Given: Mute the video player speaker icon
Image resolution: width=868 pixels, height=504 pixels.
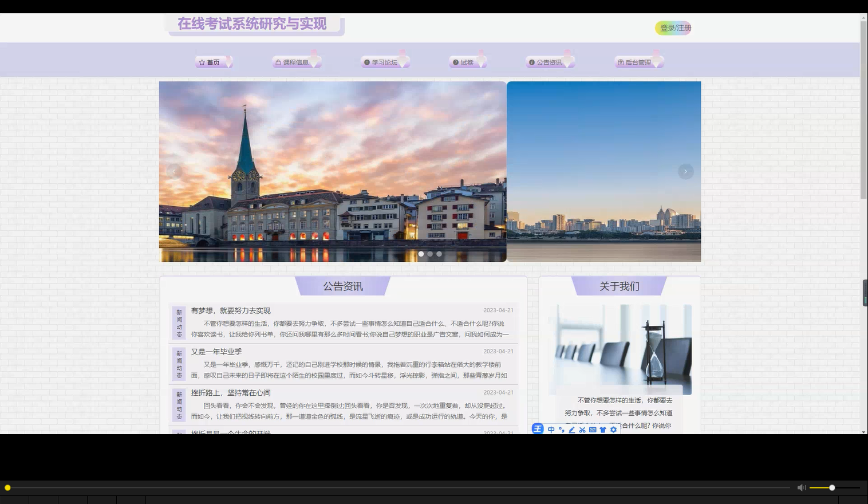Looking at the screenshot, I should click(801, 487).
